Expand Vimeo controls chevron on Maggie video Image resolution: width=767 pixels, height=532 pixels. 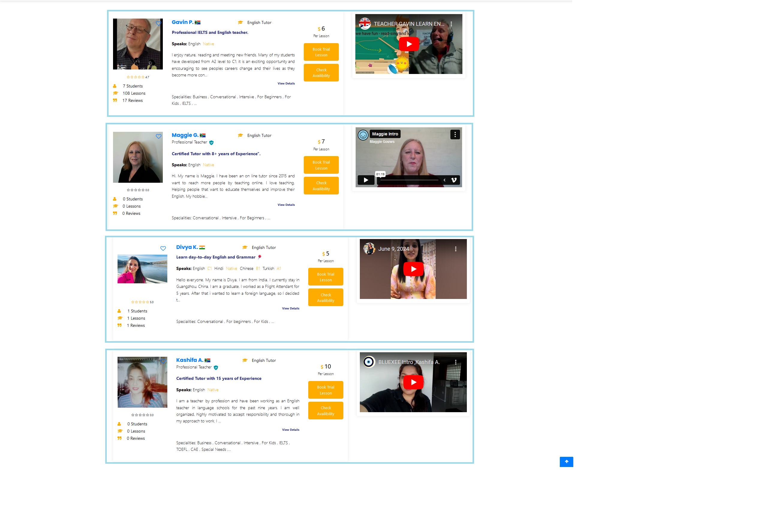click(444, 180)
